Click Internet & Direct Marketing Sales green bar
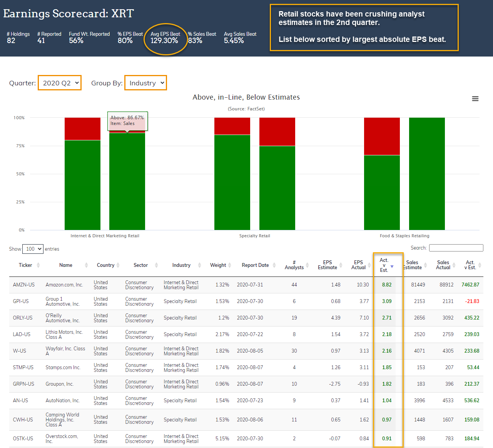Screen dimensions: 493x448 [x=127, y=182]
